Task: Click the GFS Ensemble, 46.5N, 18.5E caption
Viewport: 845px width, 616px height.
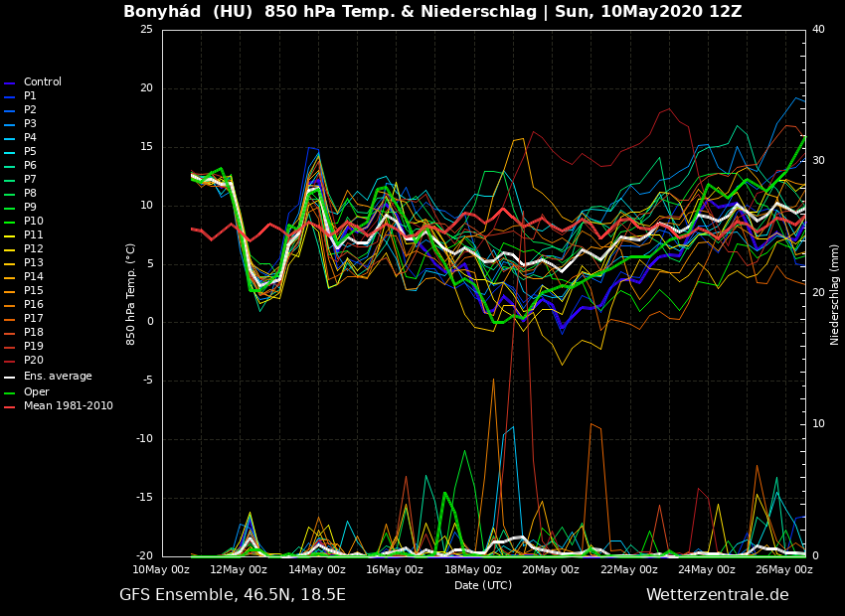Action: tap(233, 595)
